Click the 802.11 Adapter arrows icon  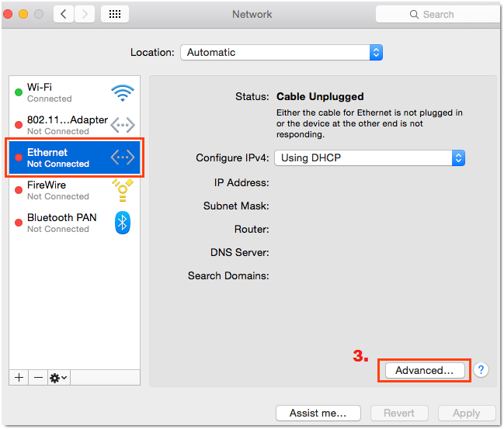122,125
